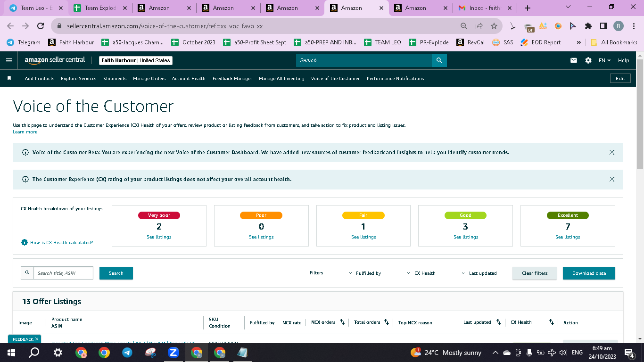Image resolution: width=644 pixels, height=362 pixels.
Task: Open the buyer messages envelope icon
Action: [574, 60]
